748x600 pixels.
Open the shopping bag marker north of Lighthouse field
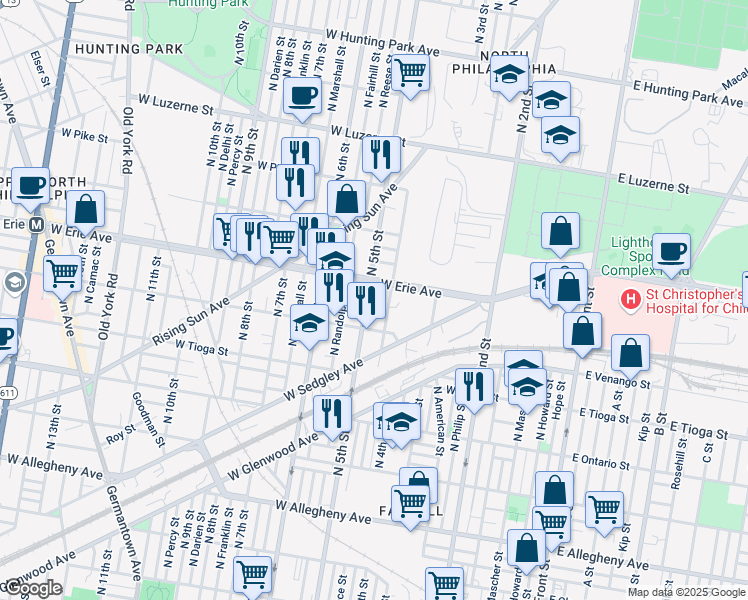click(561, 234)
